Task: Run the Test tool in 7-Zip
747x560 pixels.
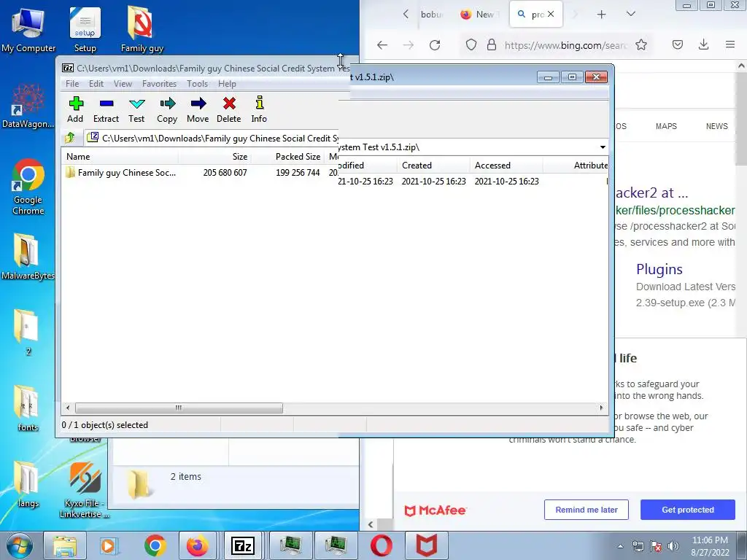Action: tap(136, 109)
